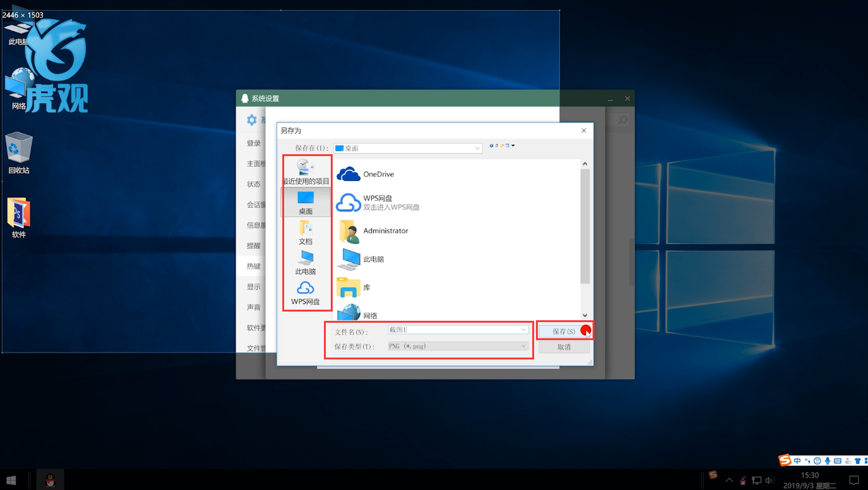Click the gear settings icon in 系统设置 window
The height and width of the screenshot is (490, 868).
pyautogui.click(x=252, y=120)
